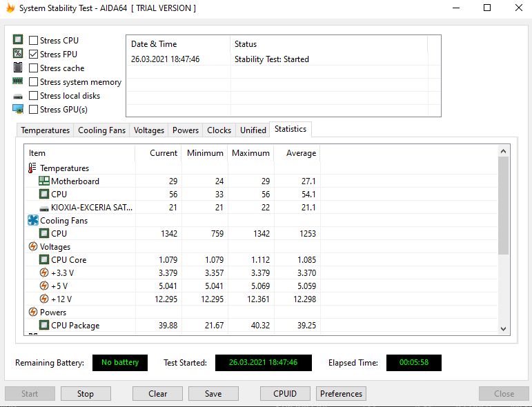Click the Save button

(213, 393)
